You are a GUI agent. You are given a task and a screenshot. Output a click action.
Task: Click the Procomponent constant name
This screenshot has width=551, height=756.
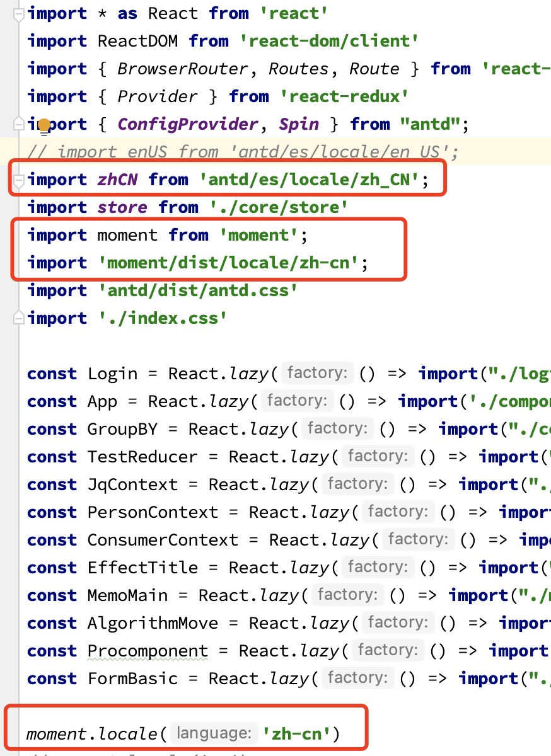coord(148,651)
